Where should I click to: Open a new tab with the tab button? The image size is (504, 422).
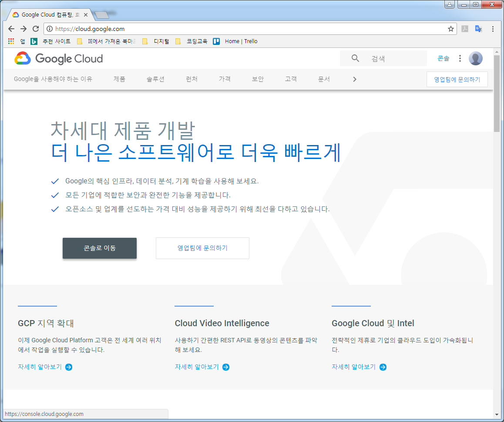coord(102,15)
